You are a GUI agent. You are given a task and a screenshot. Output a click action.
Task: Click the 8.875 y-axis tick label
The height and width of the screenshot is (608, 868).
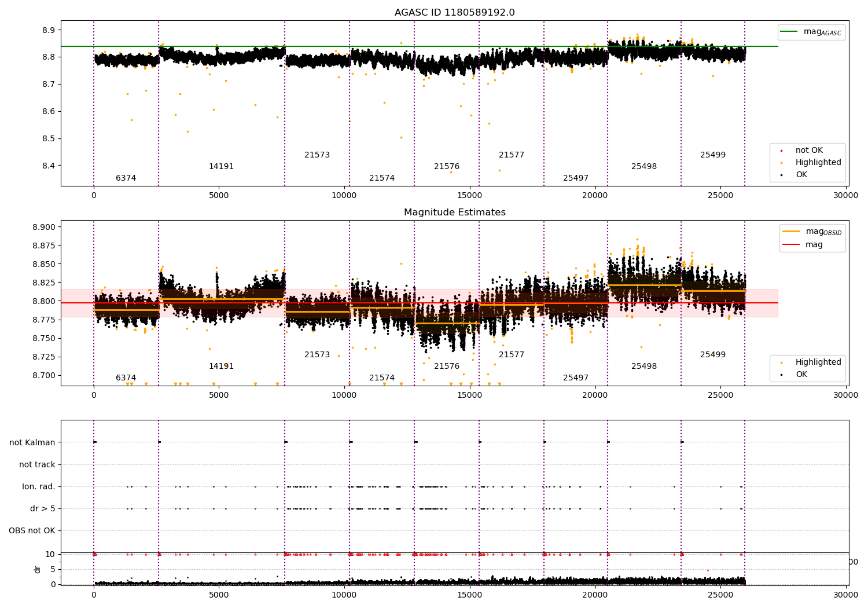pyautogui.click(x=44, y=246)
